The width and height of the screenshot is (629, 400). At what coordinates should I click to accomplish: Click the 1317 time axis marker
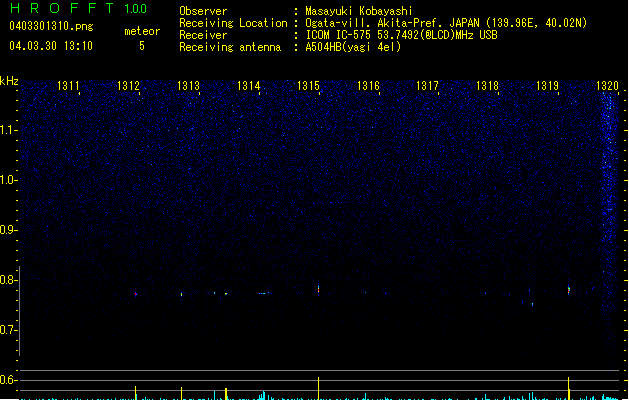[x=428, y=86]
